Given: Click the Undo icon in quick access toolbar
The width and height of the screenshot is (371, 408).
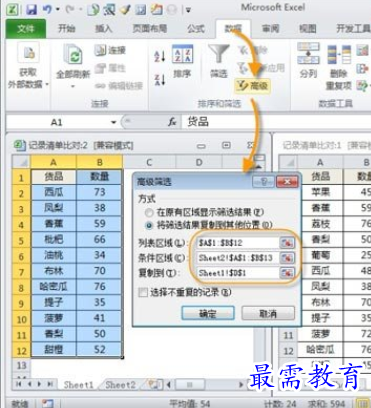Looking at the screenshot, I should click(47, 9).
